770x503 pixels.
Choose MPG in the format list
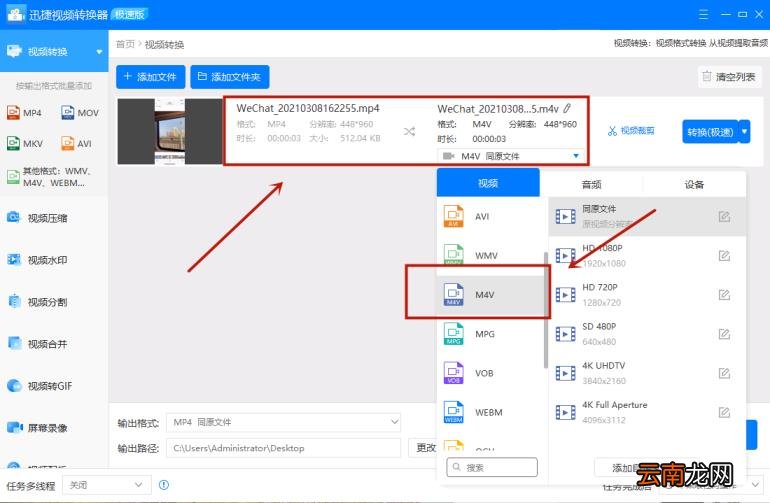491,334
